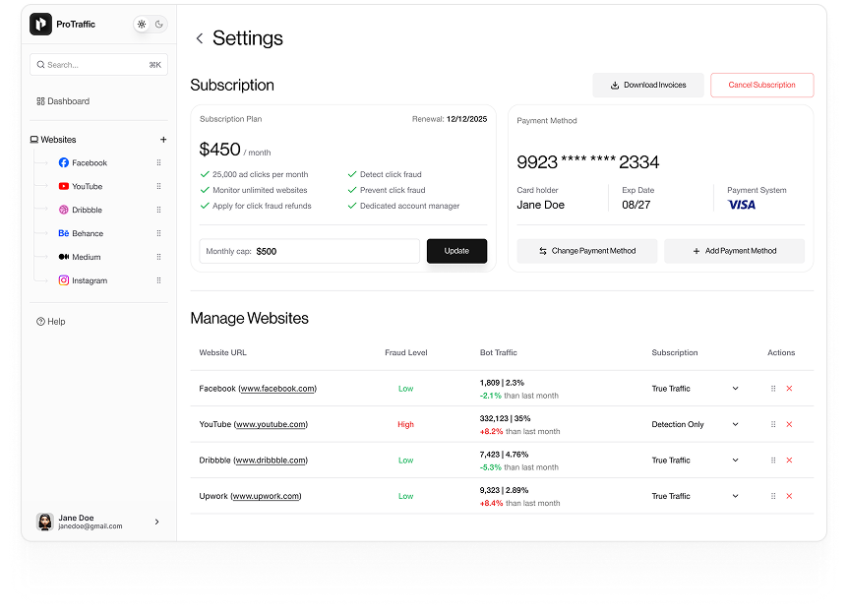Click the Dribbble logo icon in sidebar
848x616 pixels.
point(64,210)
